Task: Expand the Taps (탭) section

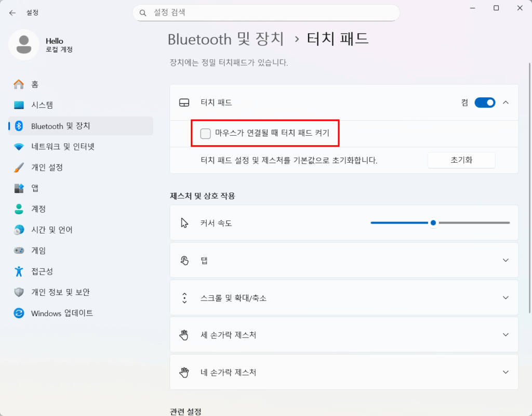Action: 506,260
